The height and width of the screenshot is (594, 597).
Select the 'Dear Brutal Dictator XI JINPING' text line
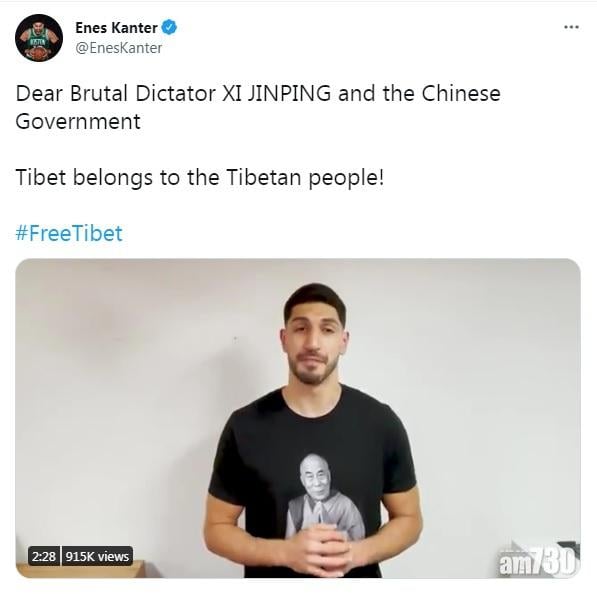[x=173, y=93]
